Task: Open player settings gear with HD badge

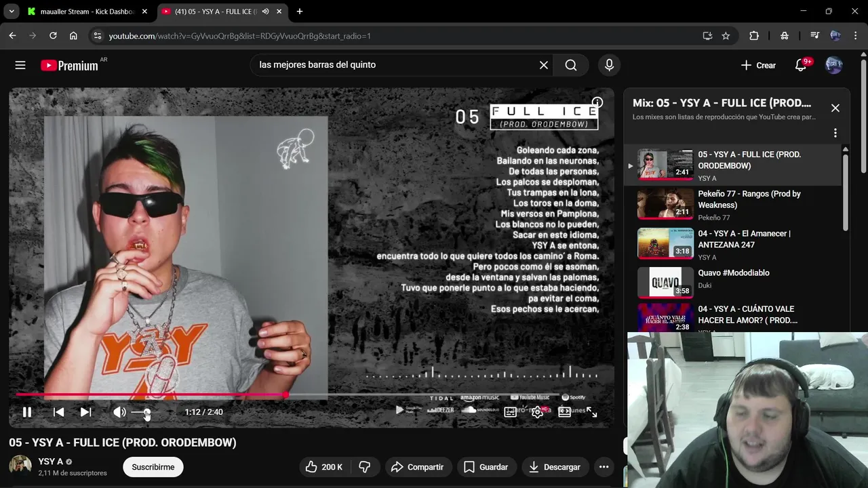Action: [538, 412]
